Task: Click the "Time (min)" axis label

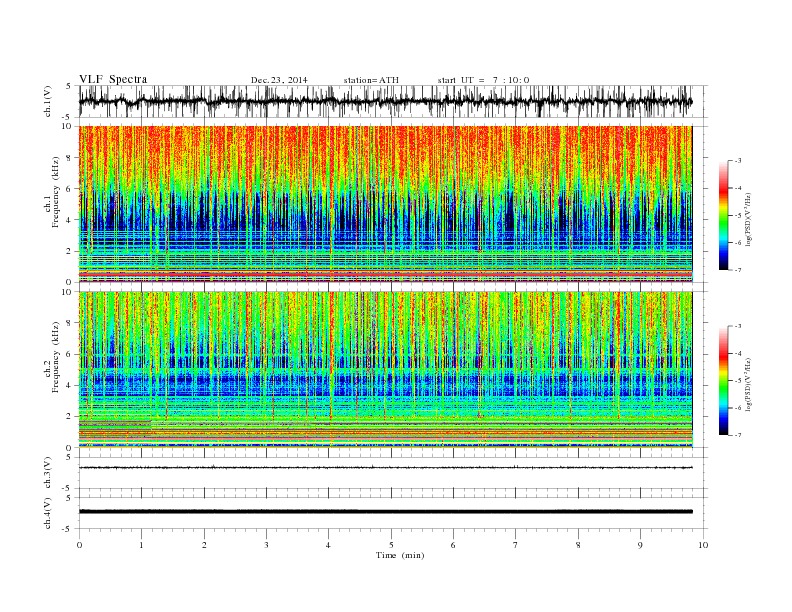Action: (x=400, y=555)
